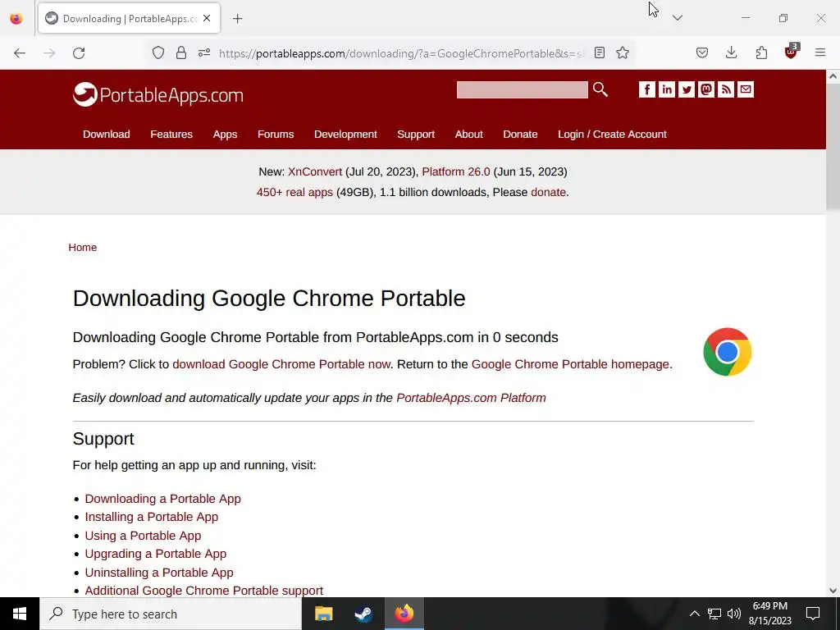Open the PortableApps.com Platform link

(x=471, y=398)
